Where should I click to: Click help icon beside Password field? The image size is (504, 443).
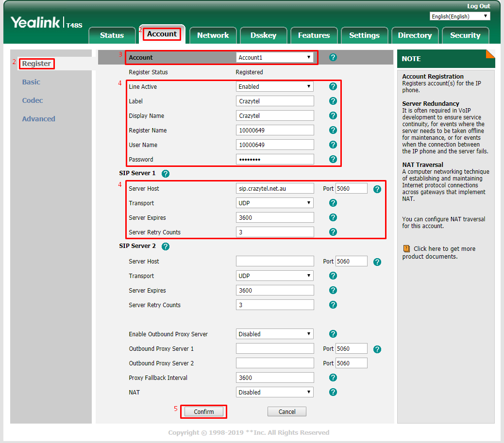pyautogui.click(x=333, y=159)
